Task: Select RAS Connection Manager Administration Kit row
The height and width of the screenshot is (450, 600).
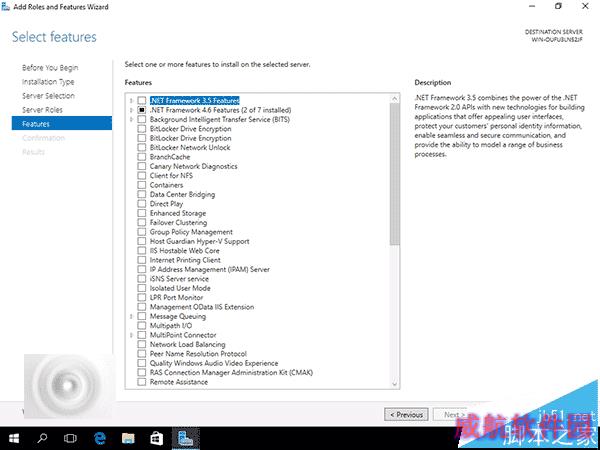Action: coord(231,373)
